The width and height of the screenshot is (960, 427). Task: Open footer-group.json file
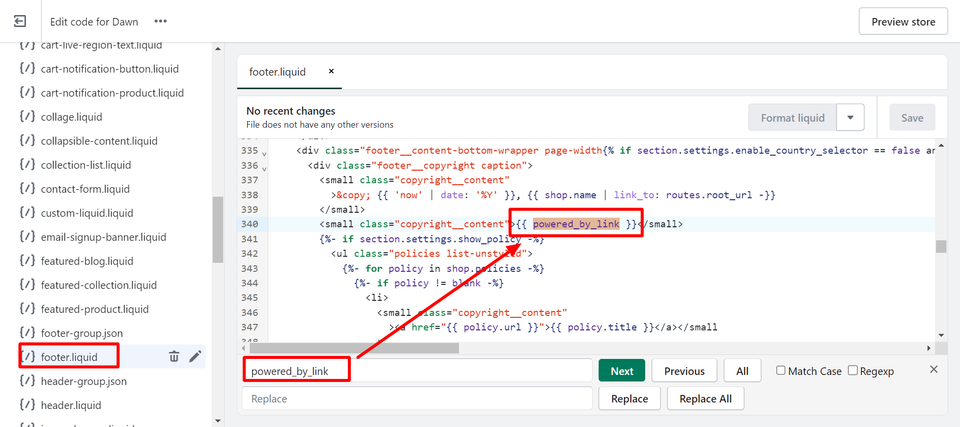click(82, 333)
